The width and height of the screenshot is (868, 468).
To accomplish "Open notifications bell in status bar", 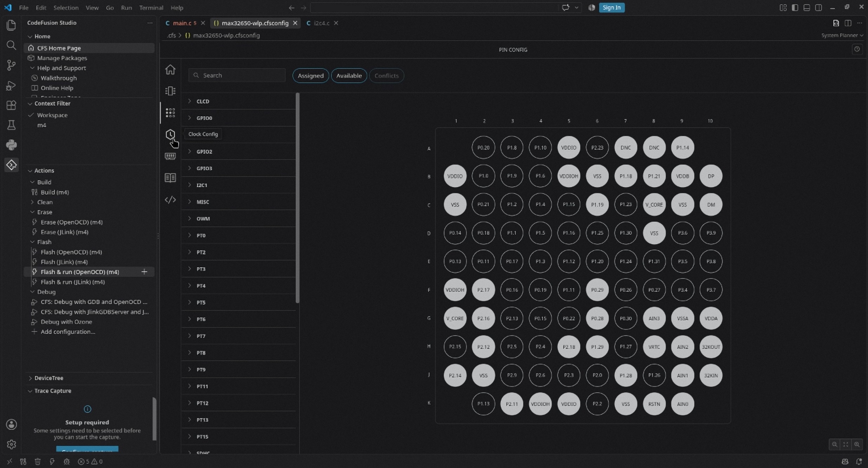I will [859, 461].
